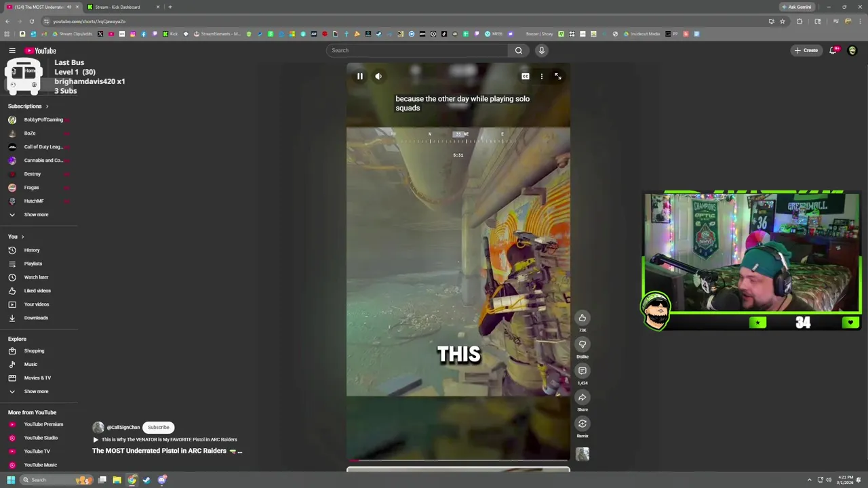
Task: Go to YouTube home via logo
Action: pos(41,51)
